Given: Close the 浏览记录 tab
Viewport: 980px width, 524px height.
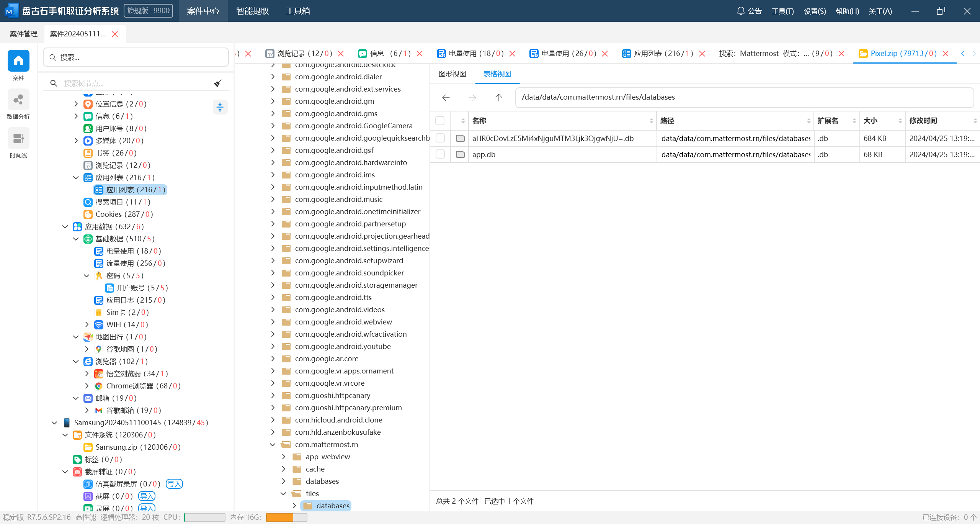Looking at the screenshot, I should click(x=341, y=54).
